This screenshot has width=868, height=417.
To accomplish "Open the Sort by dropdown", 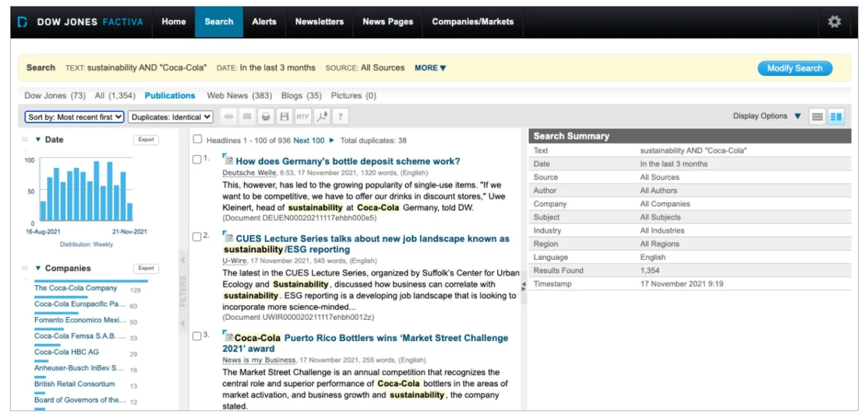I will coord(74,117).
